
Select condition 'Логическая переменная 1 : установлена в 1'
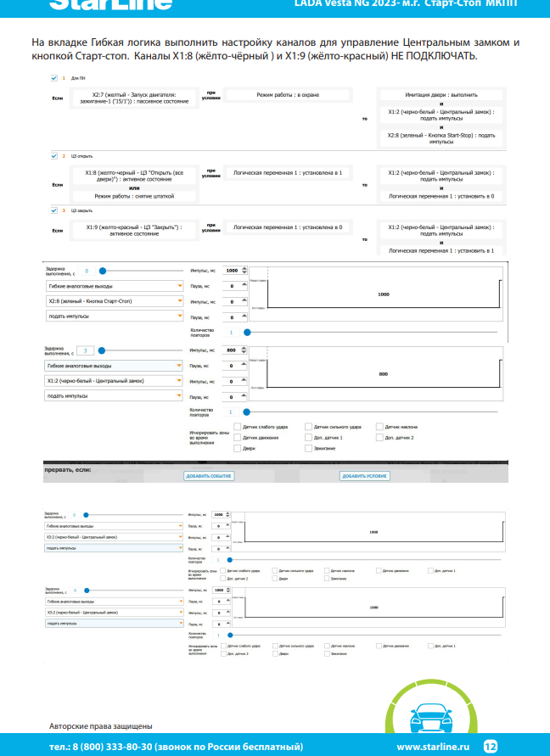(x=288, y=172)
